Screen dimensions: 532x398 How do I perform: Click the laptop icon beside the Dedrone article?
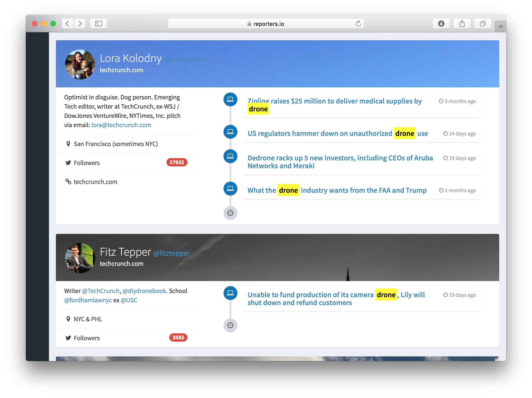(230, 156)
